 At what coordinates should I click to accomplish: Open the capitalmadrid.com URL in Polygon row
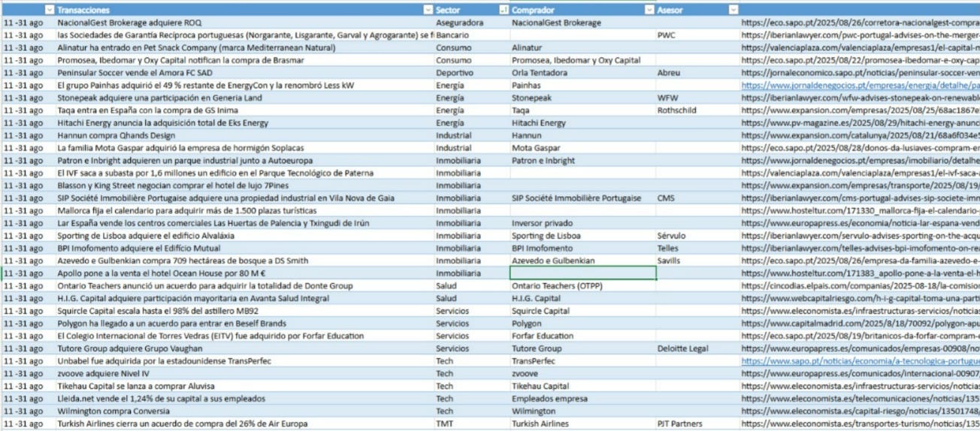pyautogui.click(x=861, y=324)
